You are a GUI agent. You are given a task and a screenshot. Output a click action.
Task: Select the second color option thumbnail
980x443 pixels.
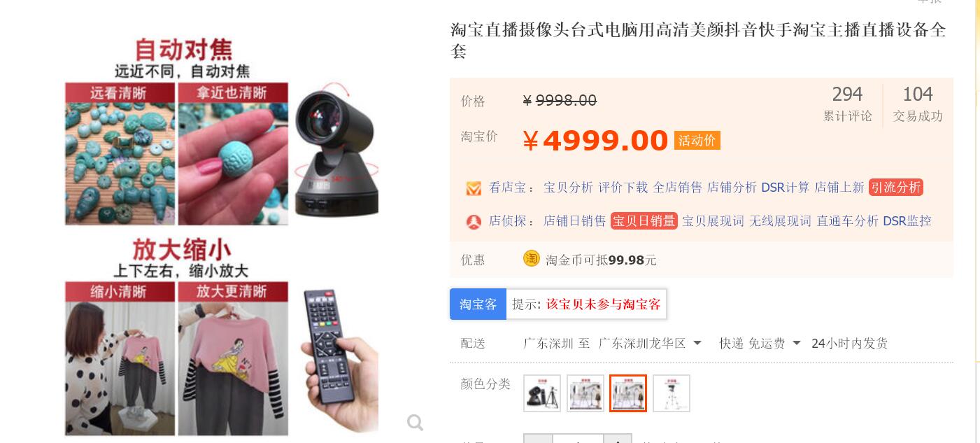pyautogui.click(x=585, y=393)
